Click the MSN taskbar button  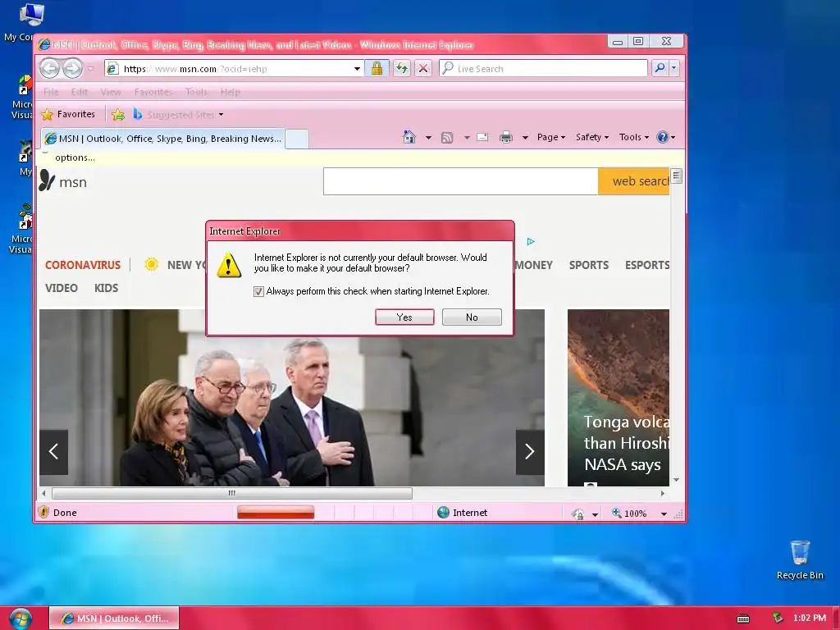114,619
